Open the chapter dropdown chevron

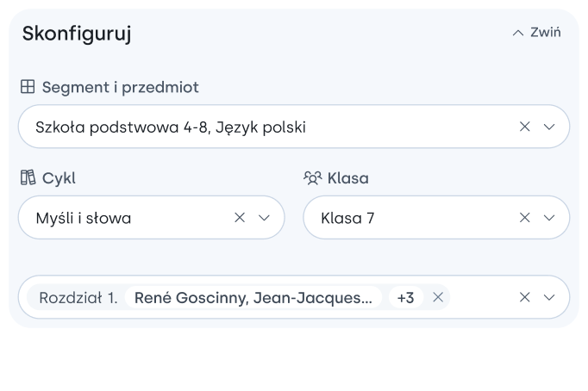tap(549, 297)
